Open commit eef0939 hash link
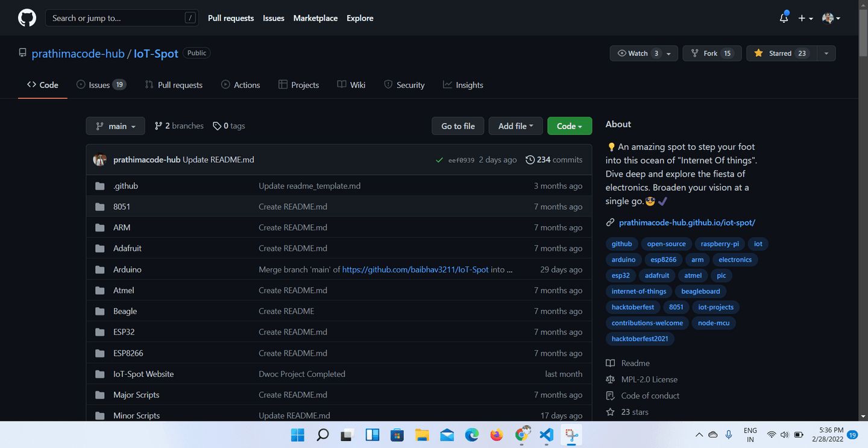 (x=461, y=160)
